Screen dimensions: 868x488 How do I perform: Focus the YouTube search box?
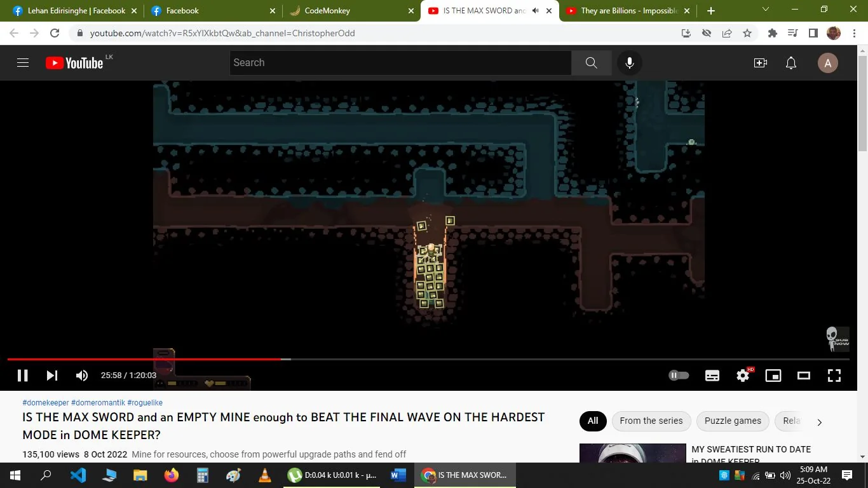point(400,63)
